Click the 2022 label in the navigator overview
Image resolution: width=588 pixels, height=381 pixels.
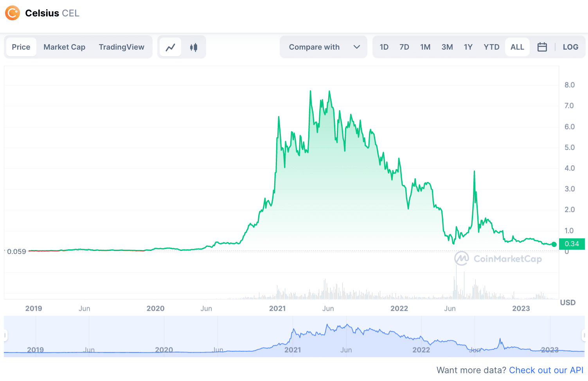click(421, 350)
